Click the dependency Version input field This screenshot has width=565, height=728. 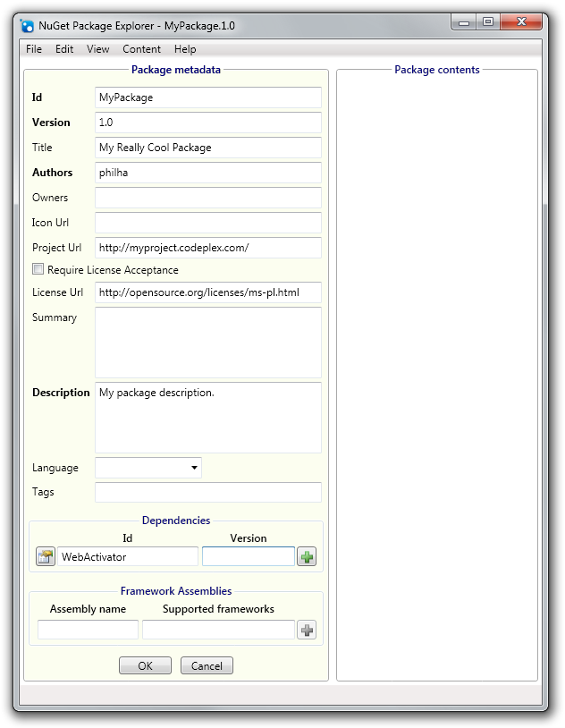(x=249, y=556)
